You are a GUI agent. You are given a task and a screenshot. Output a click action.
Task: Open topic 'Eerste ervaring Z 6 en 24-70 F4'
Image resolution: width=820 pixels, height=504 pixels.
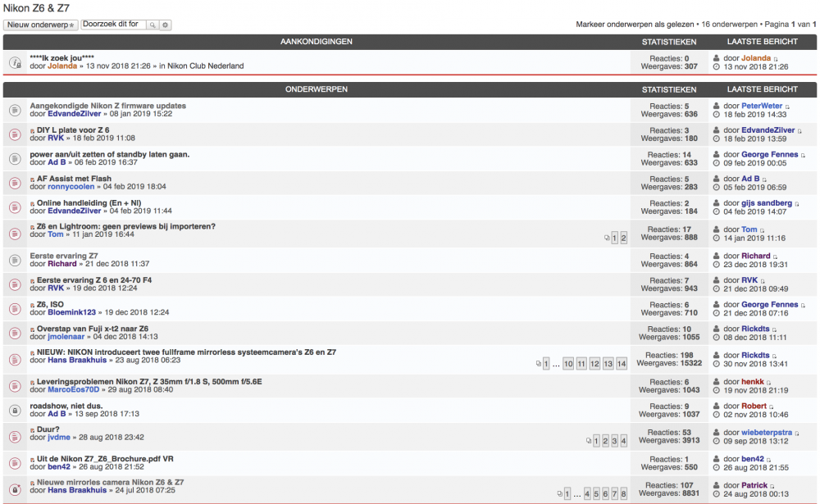[x=94, y=280]
